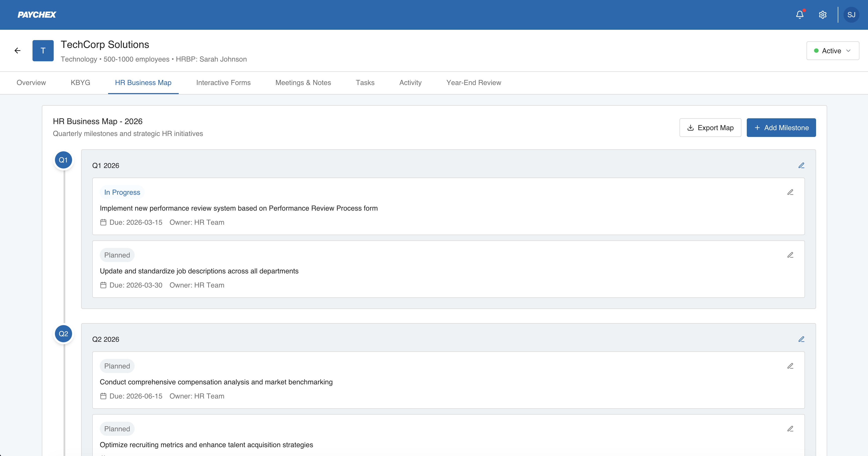This screenshot has height=456, width=868.
Task: Click 'Owner: HR Team' on 2026-06-15 milestone
Action: (197, 396)
